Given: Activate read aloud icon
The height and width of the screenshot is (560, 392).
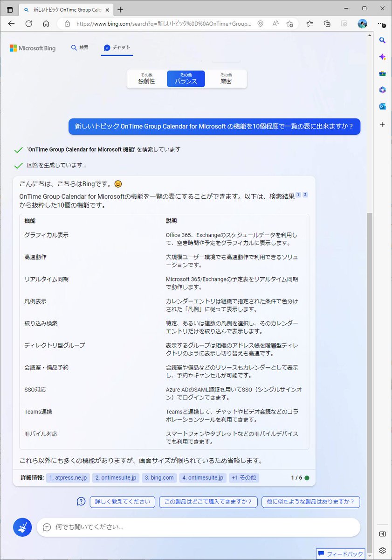Looking at the screenshot, I should pyautogui.click(x=275, y=24).
